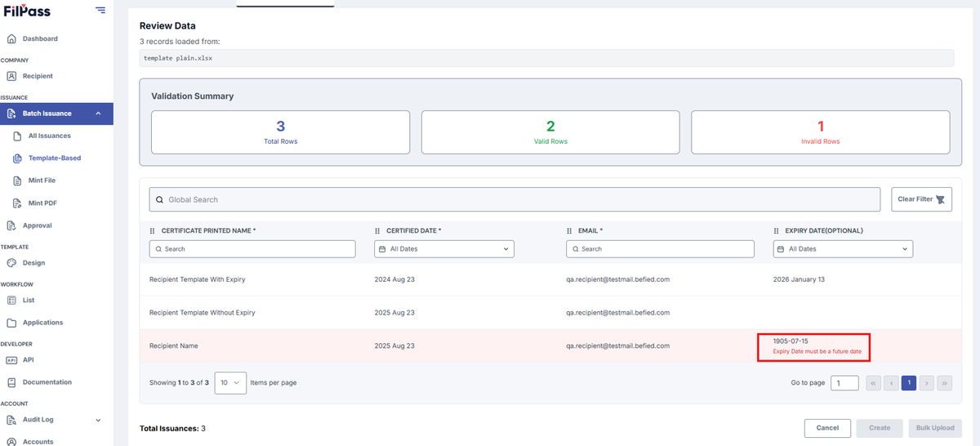The width and height of the screenshot is (980, 446).
Task: Click the Create button
Action: 880,428
